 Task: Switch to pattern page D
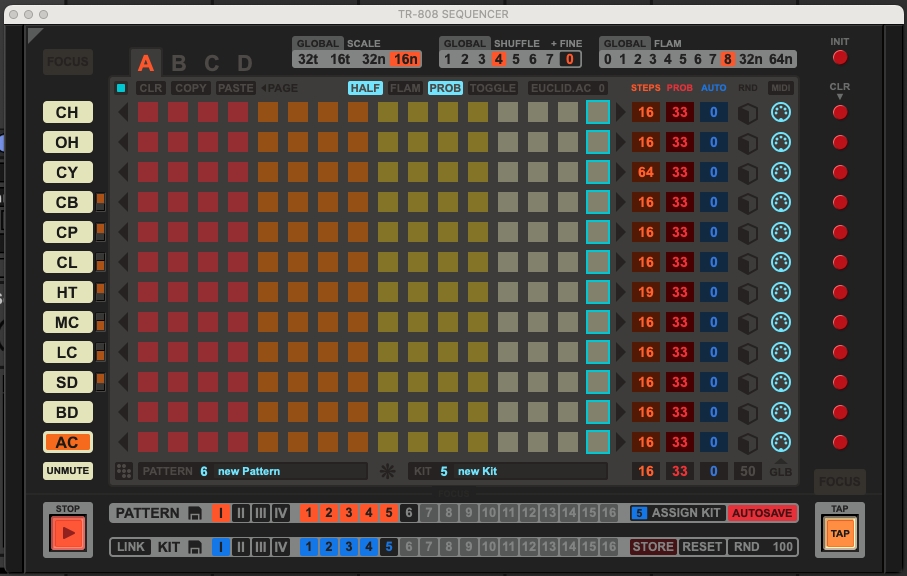245,63
